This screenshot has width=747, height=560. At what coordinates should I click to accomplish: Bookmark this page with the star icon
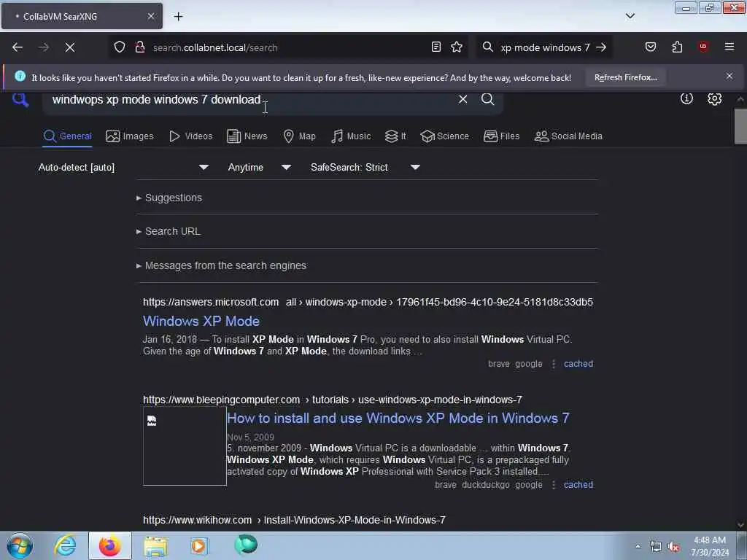click(x=457, y=47)
